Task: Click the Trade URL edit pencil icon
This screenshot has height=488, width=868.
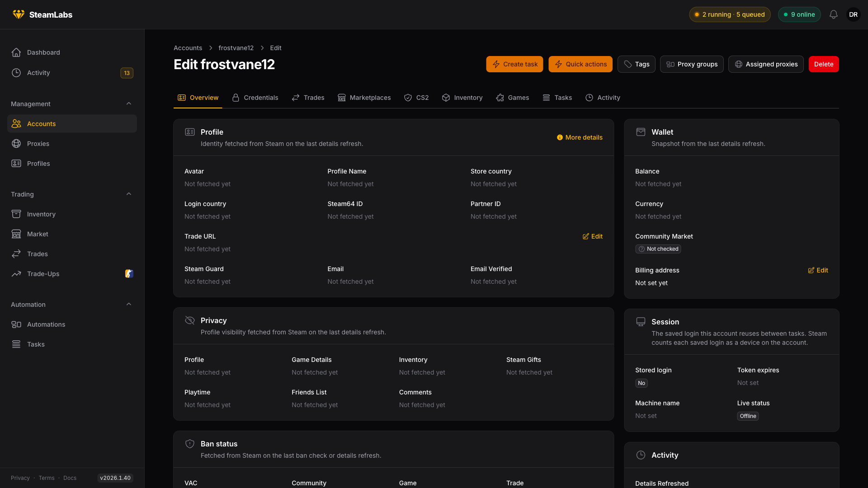Action: coord(585,236)
